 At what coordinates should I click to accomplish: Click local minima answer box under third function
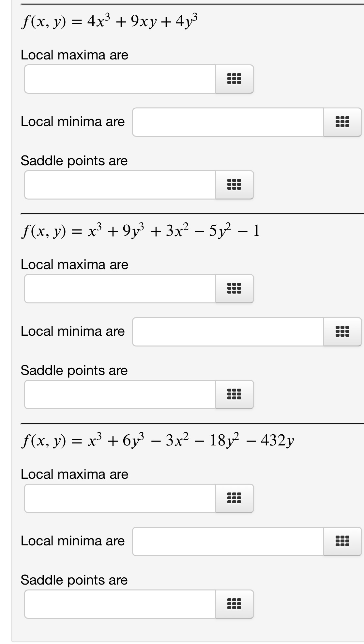(x=225, y=541)
